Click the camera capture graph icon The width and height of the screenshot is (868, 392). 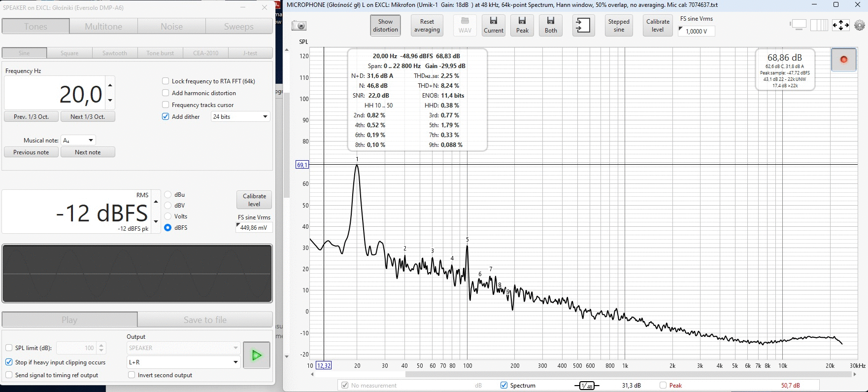tap(299, 26)
